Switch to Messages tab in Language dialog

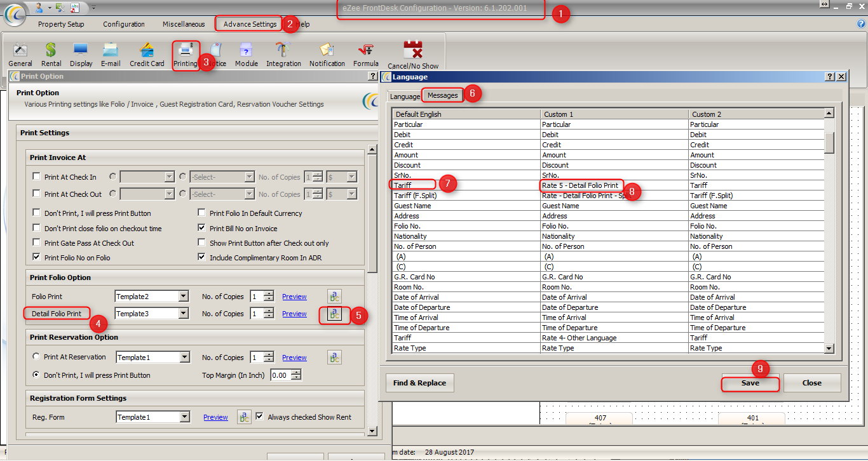tap(442, 95)
